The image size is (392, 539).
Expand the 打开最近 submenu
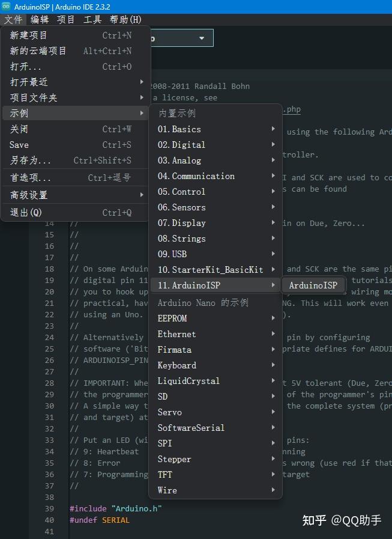coord(76,82)
